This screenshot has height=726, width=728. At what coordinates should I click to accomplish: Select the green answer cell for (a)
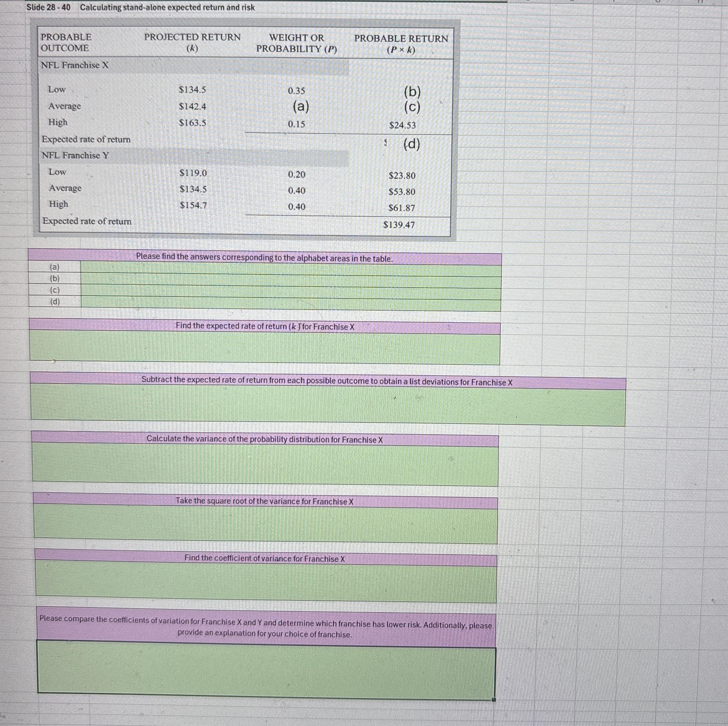click(290, 268)
